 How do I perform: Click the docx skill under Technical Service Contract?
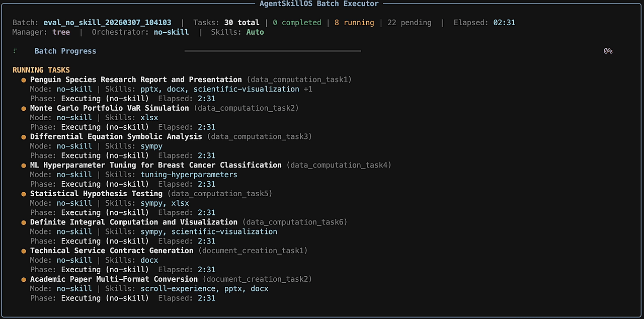click(149, 260)
